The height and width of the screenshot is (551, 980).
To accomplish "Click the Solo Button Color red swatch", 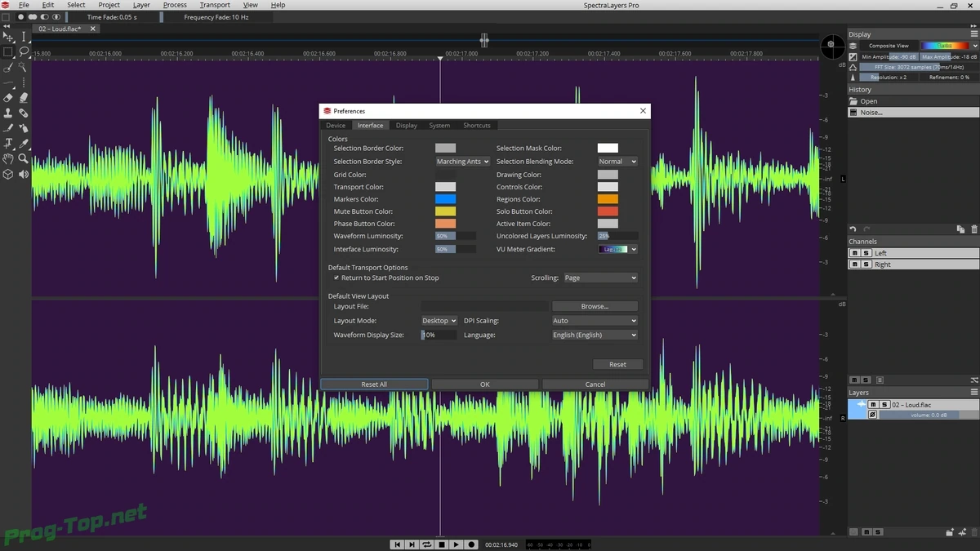I will click(x=608, y=211).
